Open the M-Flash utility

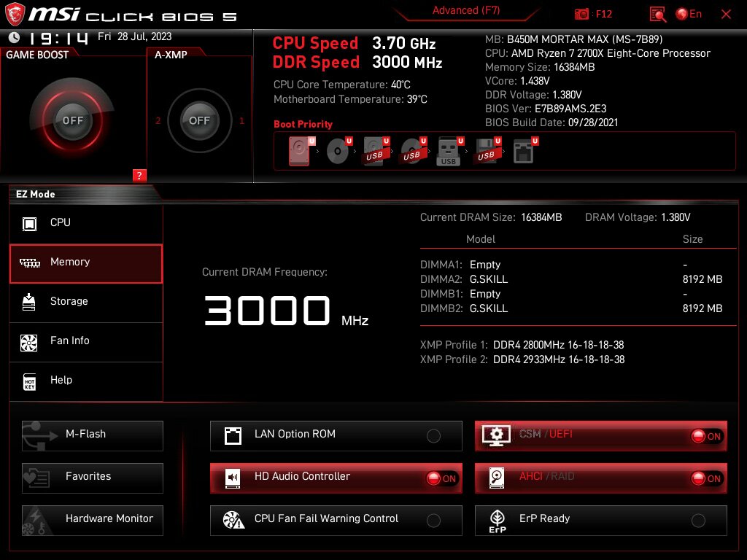93,436
